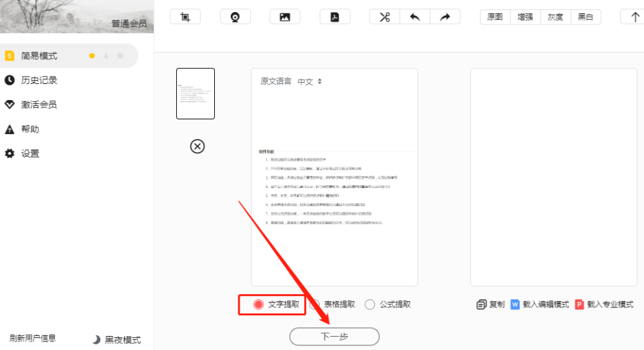Click the settings gear icon

coord(9,153)
